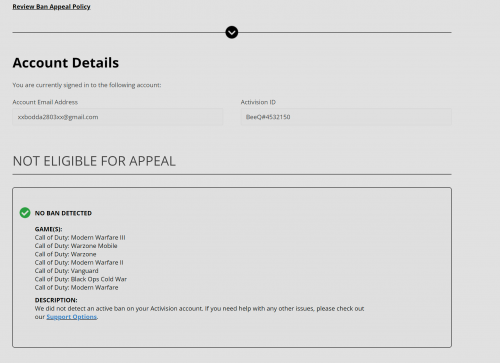Image resolution: width=500 pixels, height=363 pixels.
Task: Select 'NOT ELIGIBLE FOR APPEAL' heading text
Action: tap(94, 161)
